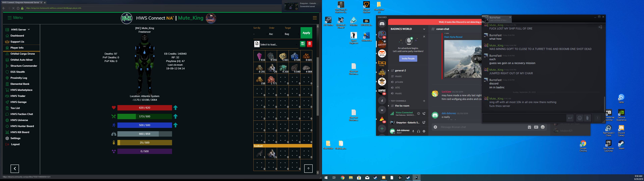Open the BFGN server in Discord

coord(382,53)
